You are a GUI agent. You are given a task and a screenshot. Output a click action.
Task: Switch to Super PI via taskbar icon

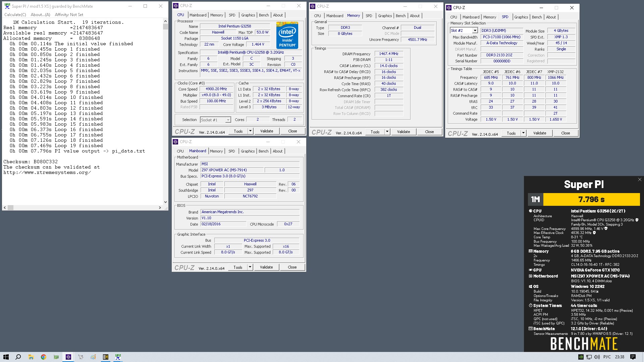pos(118,357)
